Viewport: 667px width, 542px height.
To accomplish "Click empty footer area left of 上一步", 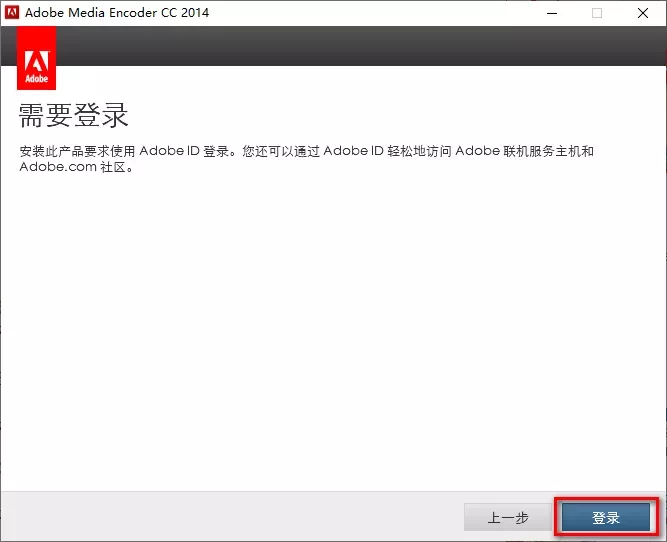I will click(230, 518).
